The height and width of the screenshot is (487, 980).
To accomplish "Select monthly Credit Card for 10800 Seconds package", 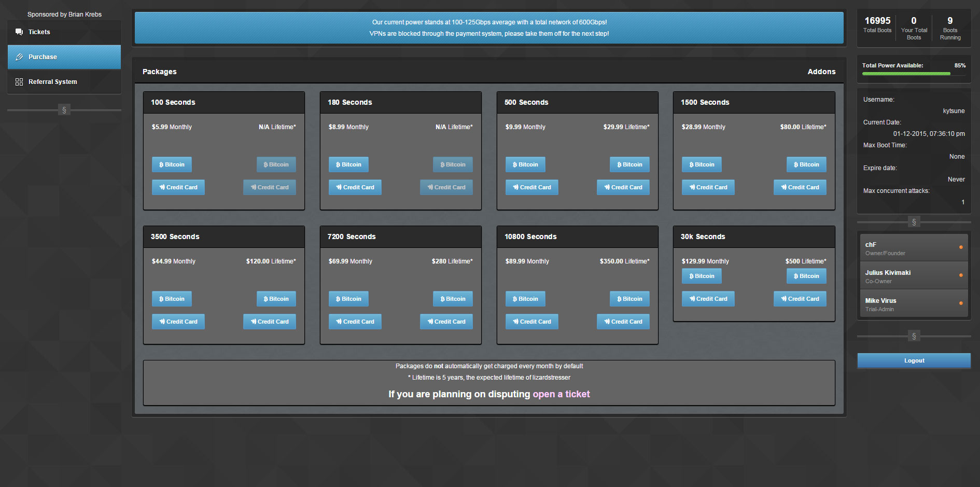I will click(532, 322).
